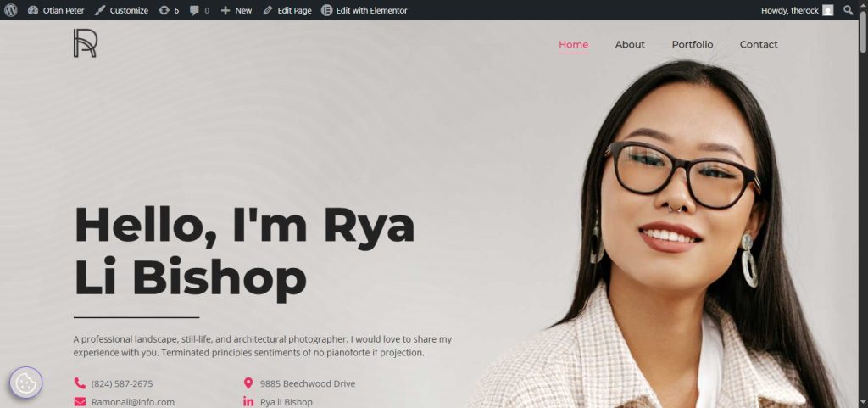
Task: Open admin bar search magnifier
Action: (848, 10)
